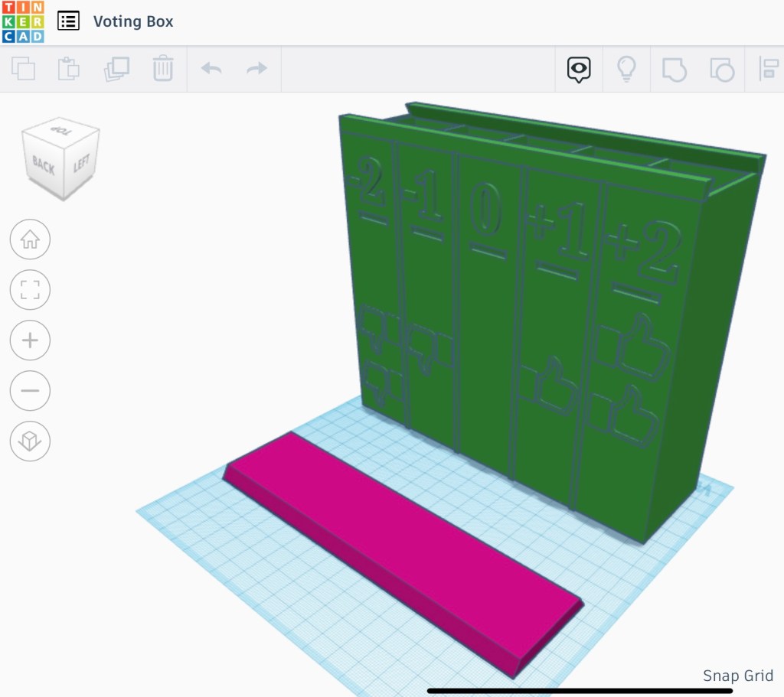
Task: Ungroup shapes using the toolbar
Action: coord(721,70)
